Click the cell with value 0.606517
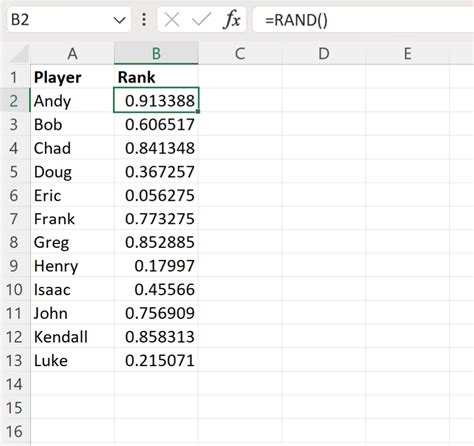474x446 pixels. pyautogui.click(x=156, y=124)
